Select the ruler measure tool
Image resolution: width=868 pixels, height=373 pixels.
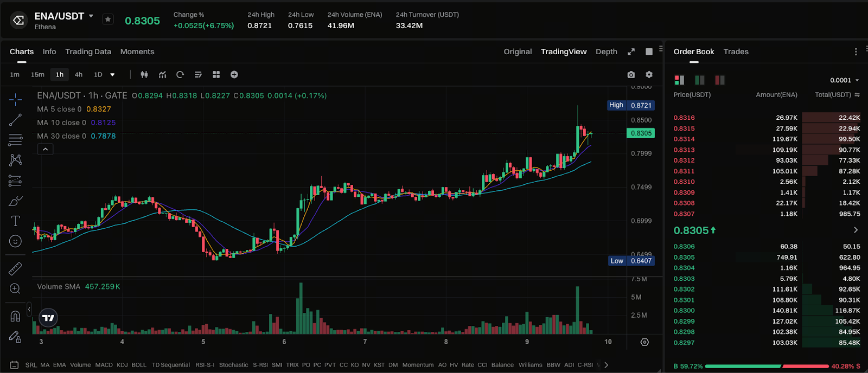pos(15,268)
